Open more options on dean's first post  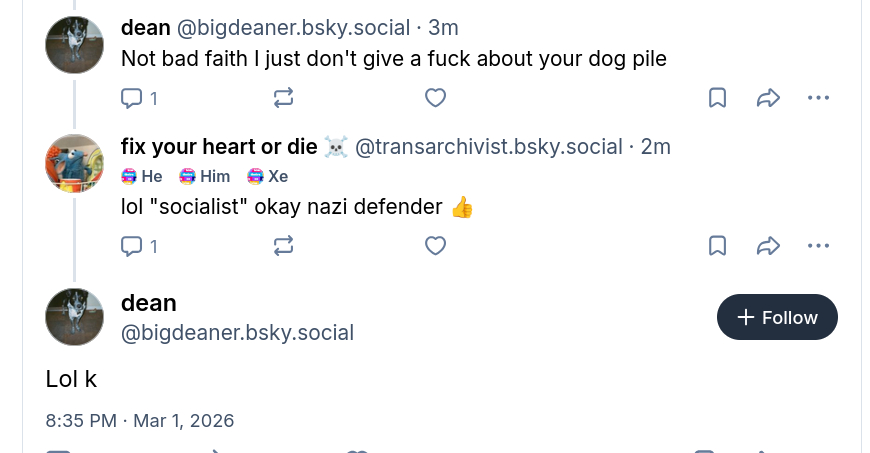[818, 98]
